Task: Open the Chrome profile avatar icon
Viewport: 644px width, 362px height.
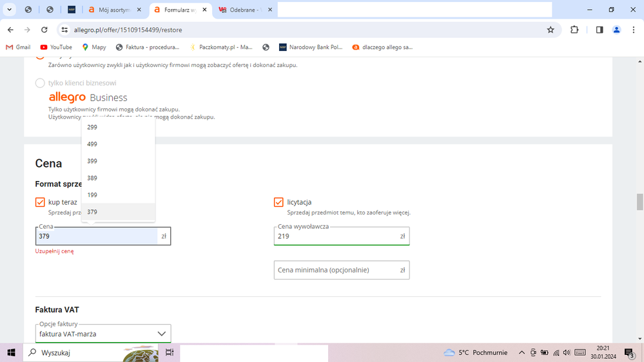Action: tap(616, 30)
